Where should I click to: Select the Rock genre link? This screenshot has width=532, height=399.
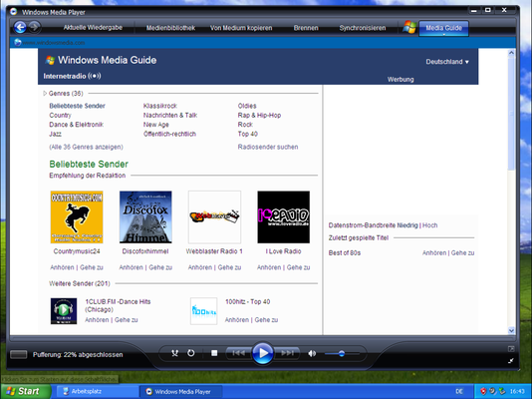pos(245,125)
